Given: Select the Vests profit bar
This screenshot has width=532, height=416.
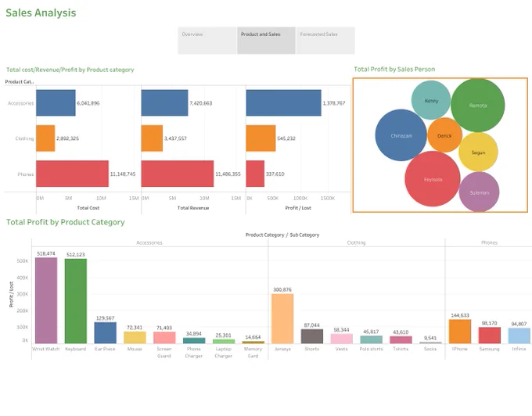Looking at the screenshot, I should 342,339.
